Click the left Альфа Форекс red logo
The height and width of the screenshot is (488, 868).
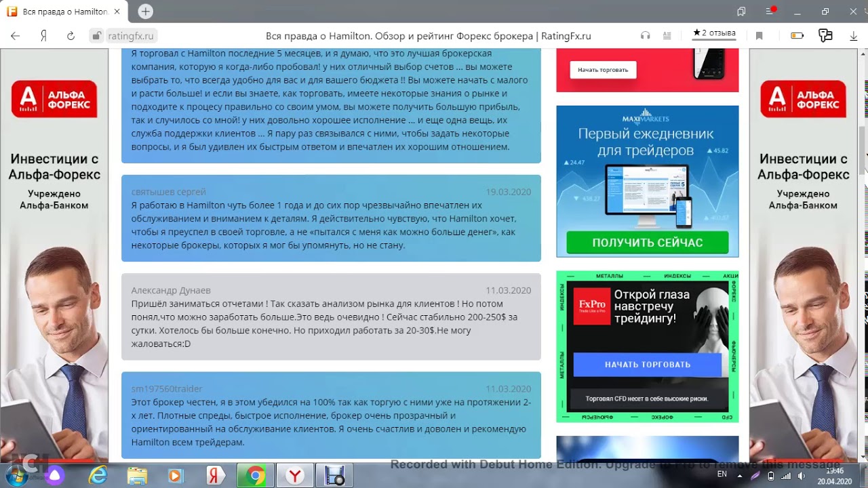click(x=54, y=99)
